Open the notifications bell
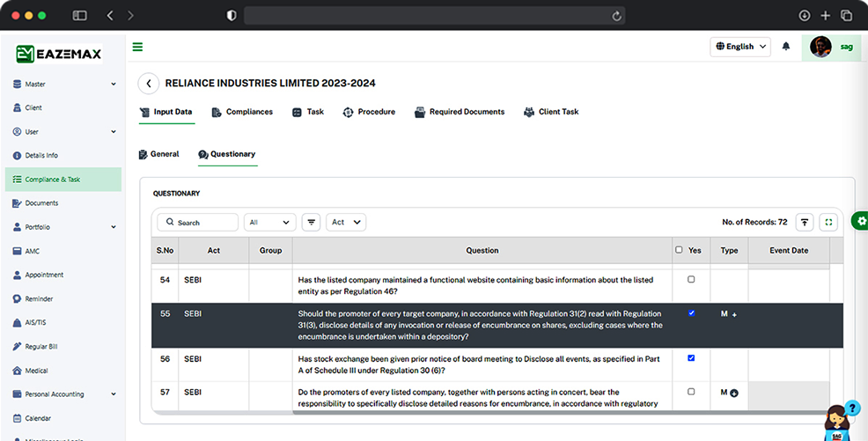Viewport: 868px width, 441px height. click(785, 47)
